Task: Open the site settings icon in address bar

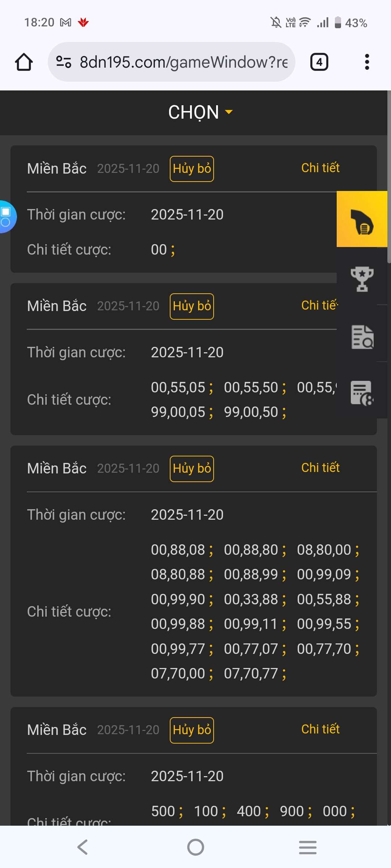Action: (64, 62)
